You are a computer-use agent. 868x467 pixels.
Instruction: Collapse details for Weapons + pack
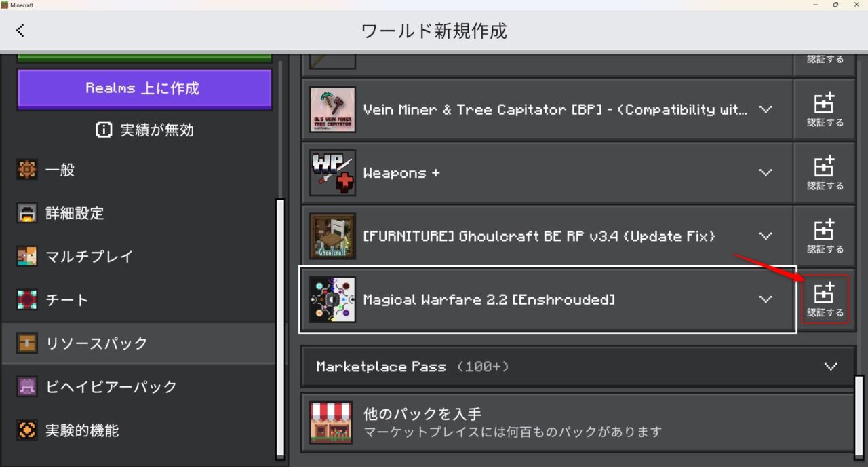(x=766, y=172)
